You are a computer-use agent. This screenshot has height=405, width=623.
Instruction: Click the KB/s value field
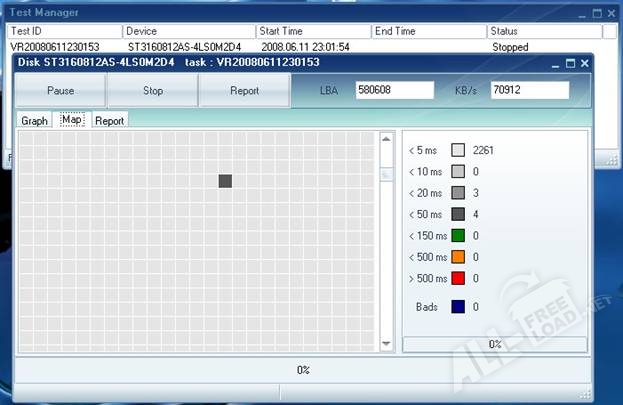528,90
